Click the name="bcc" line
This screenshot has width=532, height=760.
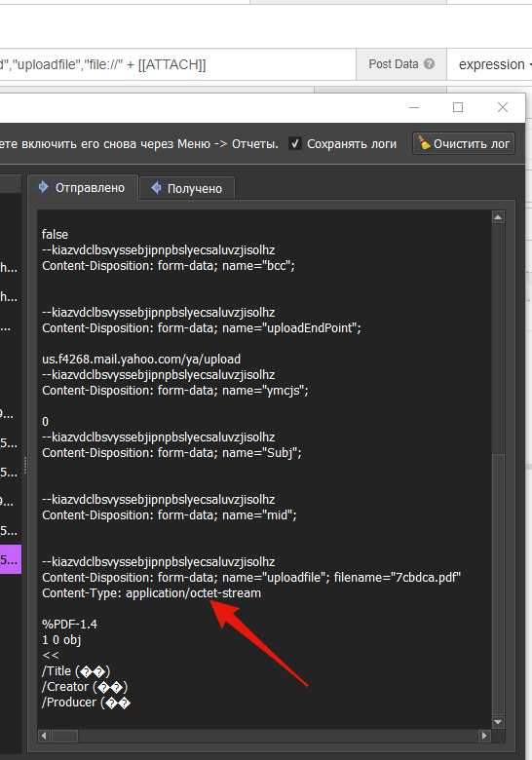[169, 266]
